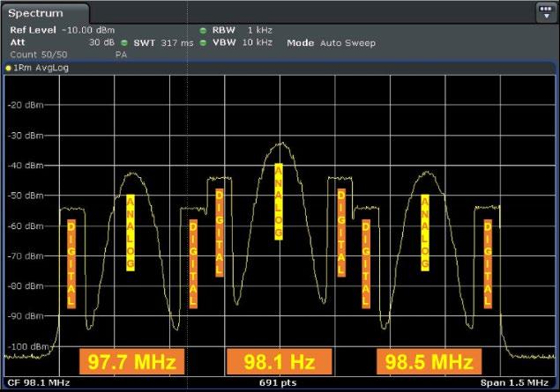
Task: Open the dropdown menu button at top right
Action: click(546, 13)
